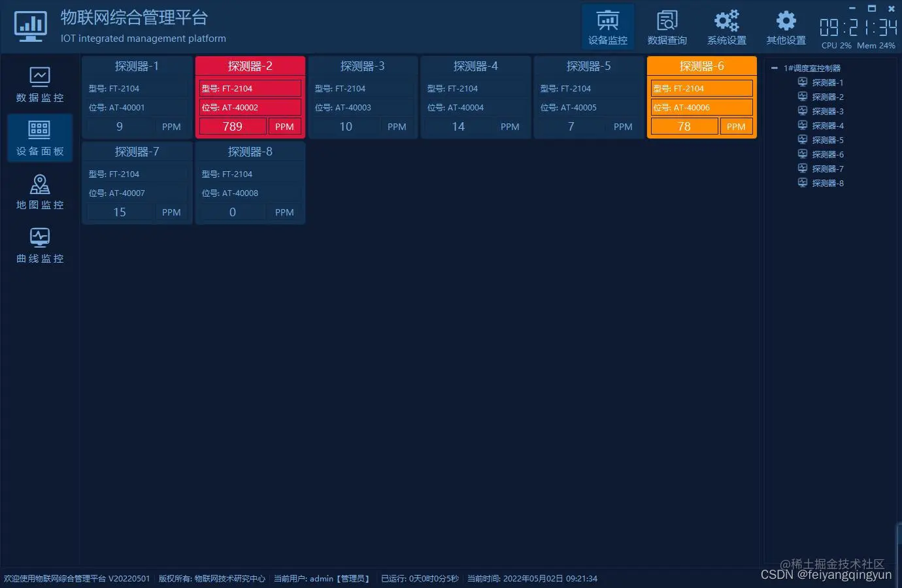Click the value 15 on 探测器-7
This screenshot has height=588, width=902.
click(x=120, y=212)
